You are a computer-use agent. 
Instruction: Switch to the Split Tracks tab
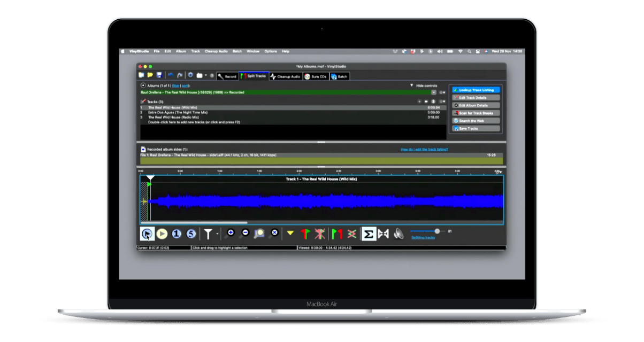point(253,76)
